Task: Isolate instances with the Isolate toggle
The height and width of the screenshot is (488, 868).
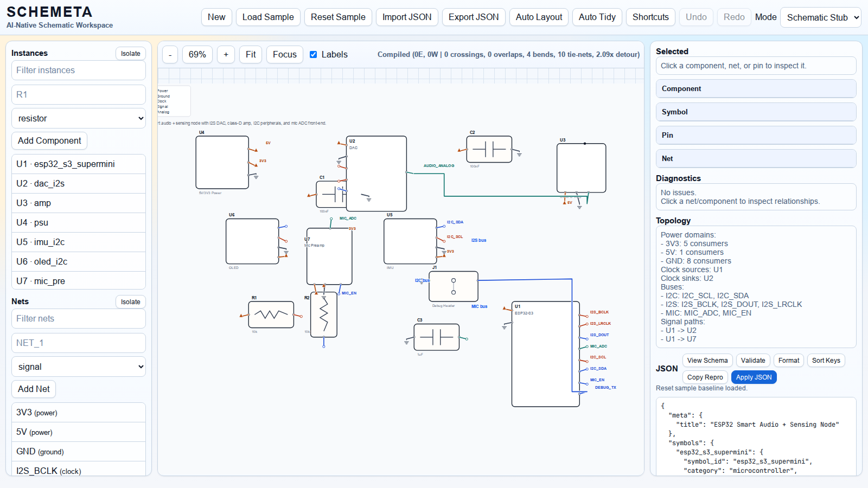Action: [130, 54]
